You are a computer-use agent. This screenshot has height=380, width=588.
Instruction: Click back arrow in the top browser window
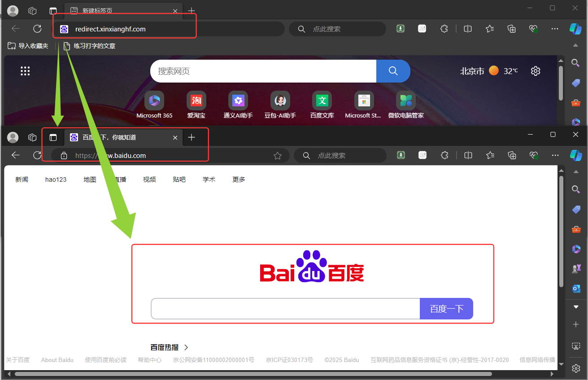pyautogui.click(x=16, y=29)
